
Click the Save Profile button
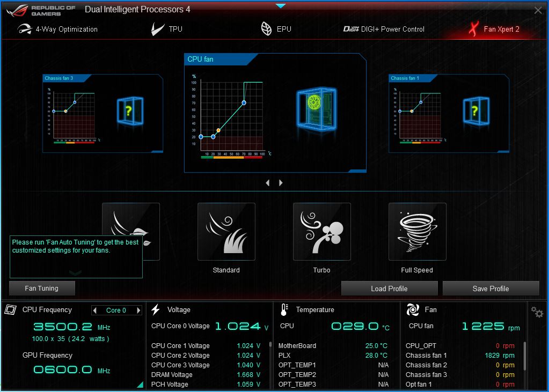tap(491, 289)
